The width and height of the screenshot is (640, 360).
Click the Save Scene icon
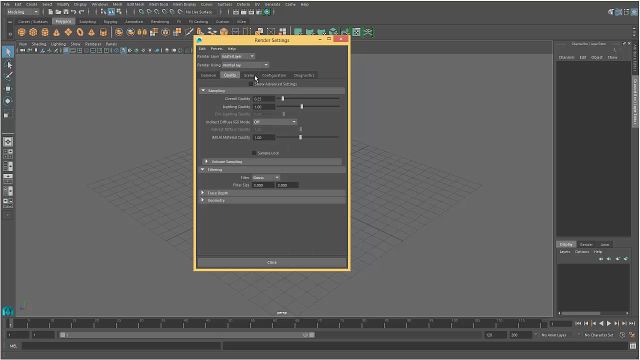coord(66,12)
